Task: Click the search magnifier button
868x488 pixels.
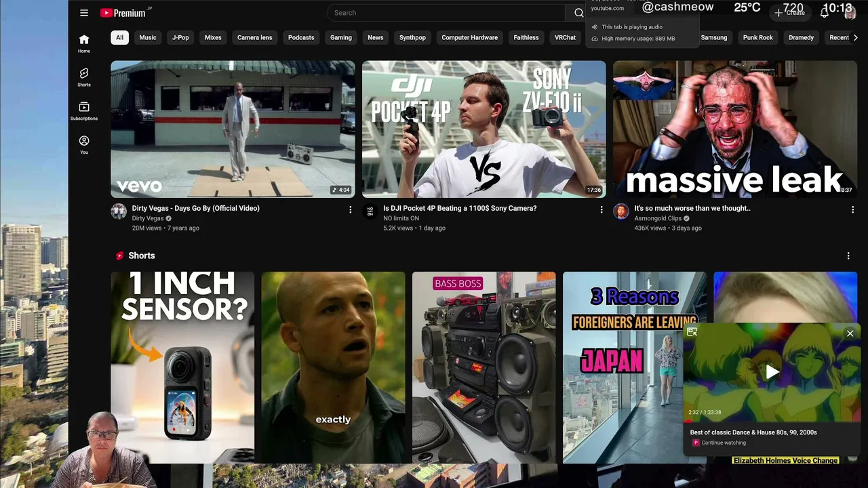Action: coord(578,13)
